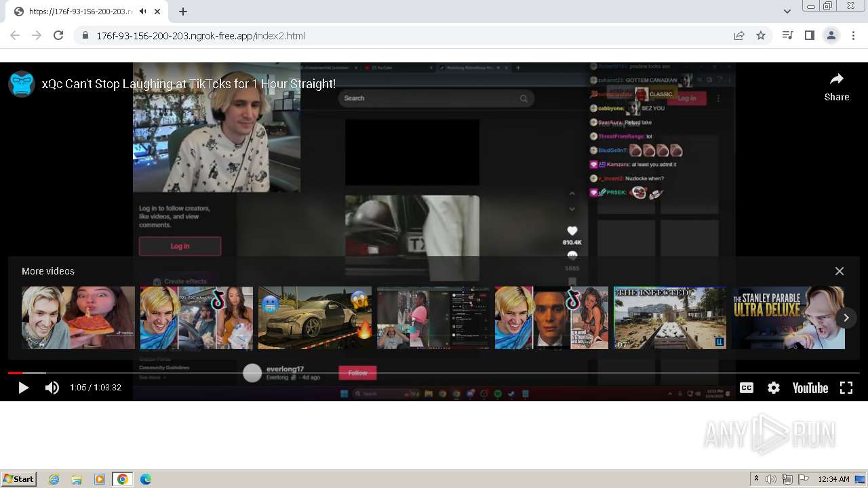The image size is (868, 488).
Task: Click the Share arrow icon
Action: [837, 79]
